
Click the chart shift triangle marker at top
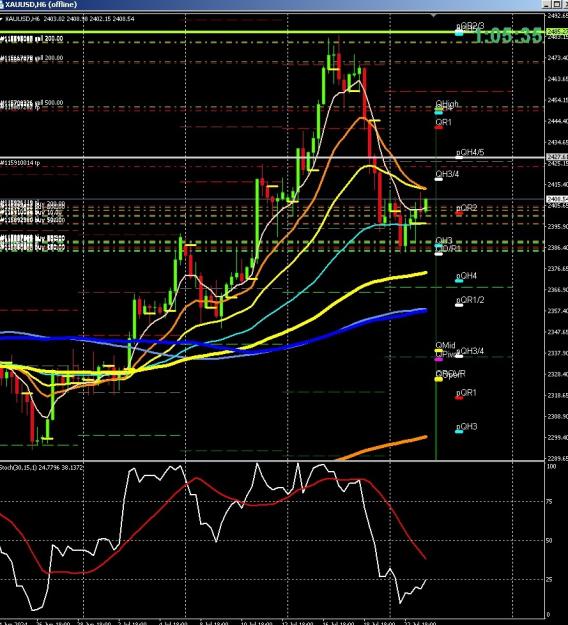433,16
